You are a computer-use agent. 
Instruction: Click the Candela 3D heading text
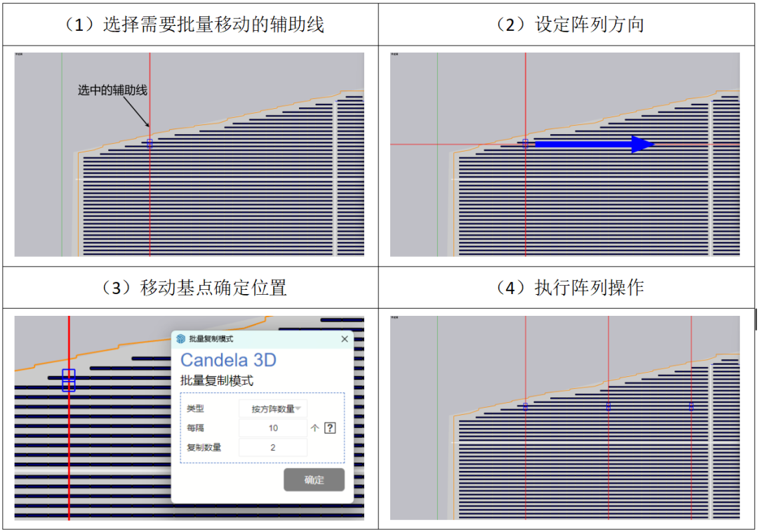pyautogui.click(x=228, y=360)
